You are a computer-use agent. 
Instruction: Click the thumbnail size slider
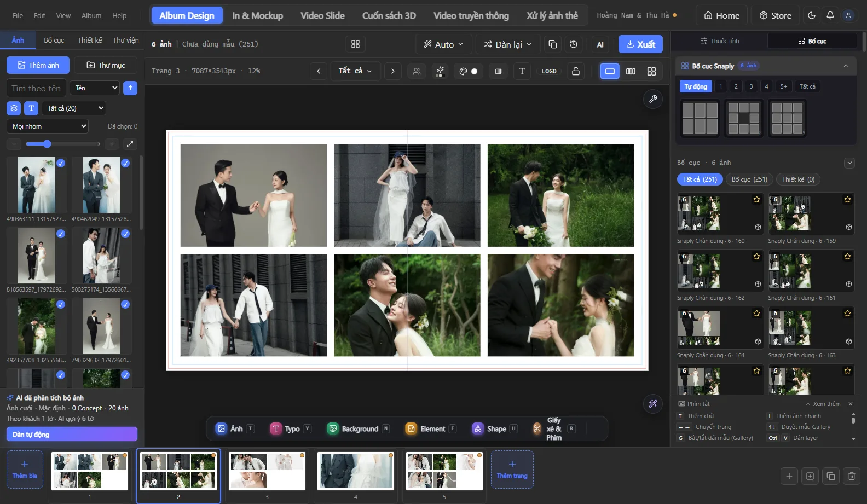[63, 144]
